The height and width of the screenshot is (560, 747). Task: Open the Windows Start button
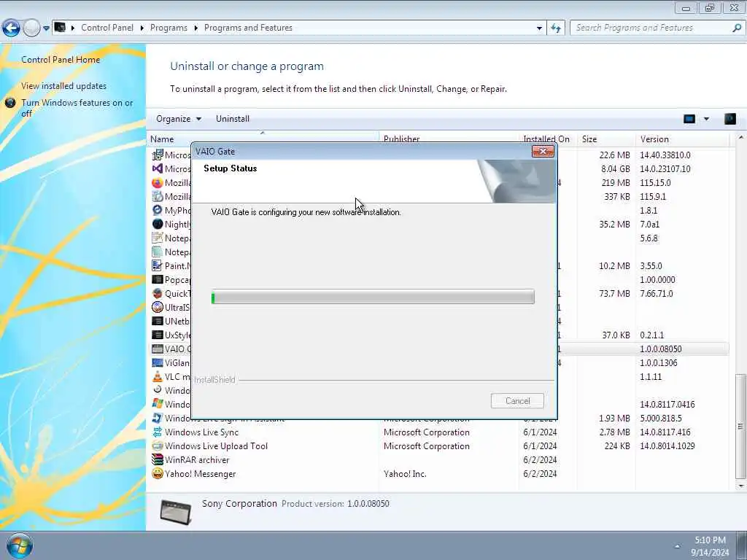click(x=20, y=545)
